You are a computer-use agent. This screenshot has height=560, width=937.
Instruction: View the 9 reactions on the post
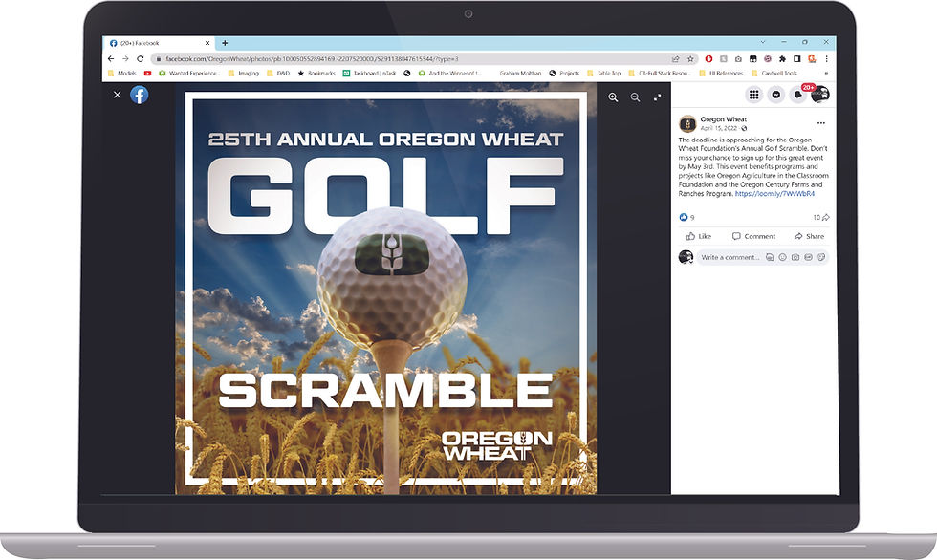[686, 217]
